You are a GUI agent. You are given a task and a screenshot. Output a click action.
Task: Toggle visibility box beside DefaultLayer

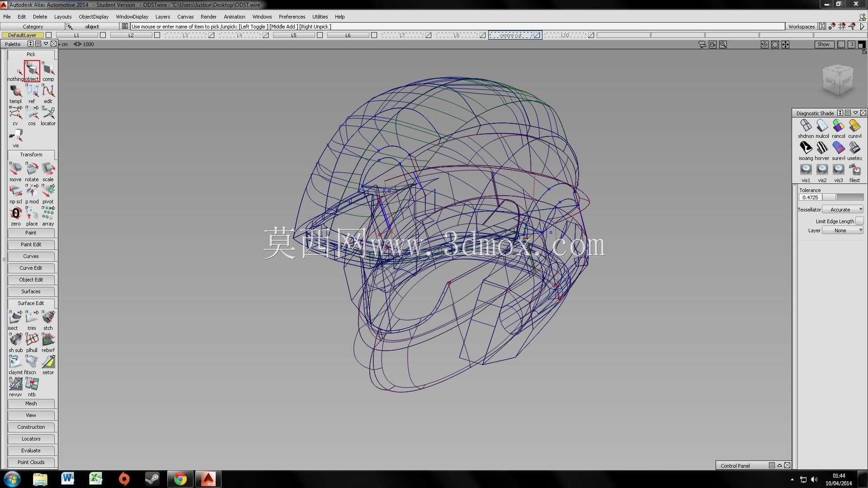(x=48, y=35)
